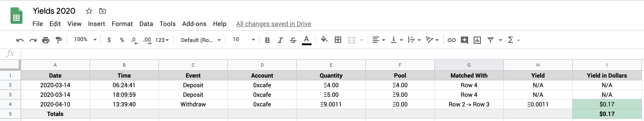This screenshot has width=644, height=121.
Task: Select the green $0.17 Totals cell
Action: (x=607, y=114)
